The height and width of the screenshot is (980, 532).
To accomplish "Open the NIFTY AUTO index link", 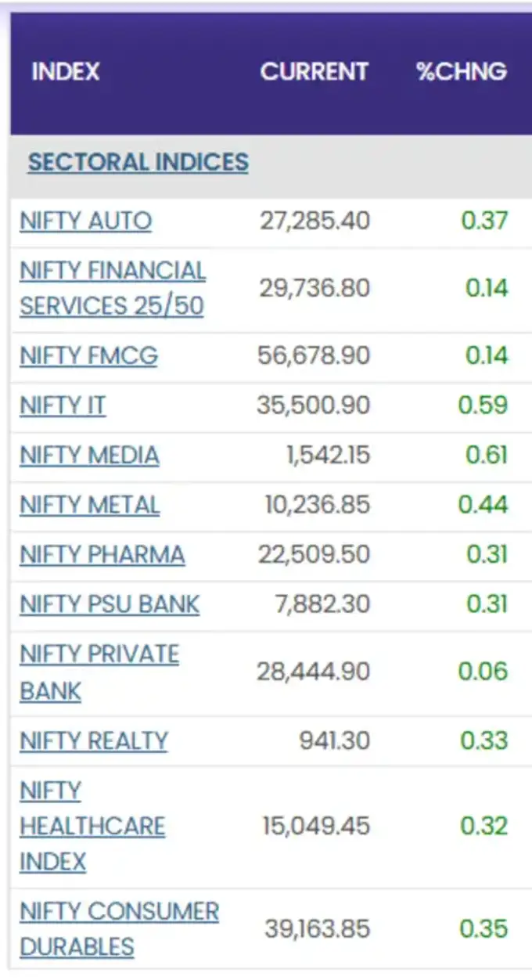I will [x=85, y=221].
